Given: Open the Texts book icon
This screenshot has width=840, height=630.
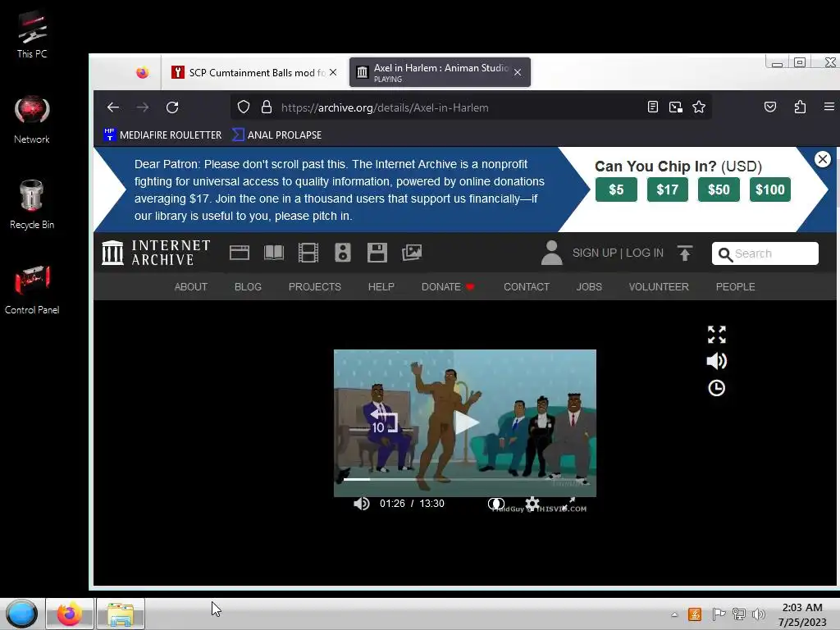Looking at the screenshot, I should pyautogui.click(x=274, y=253).
